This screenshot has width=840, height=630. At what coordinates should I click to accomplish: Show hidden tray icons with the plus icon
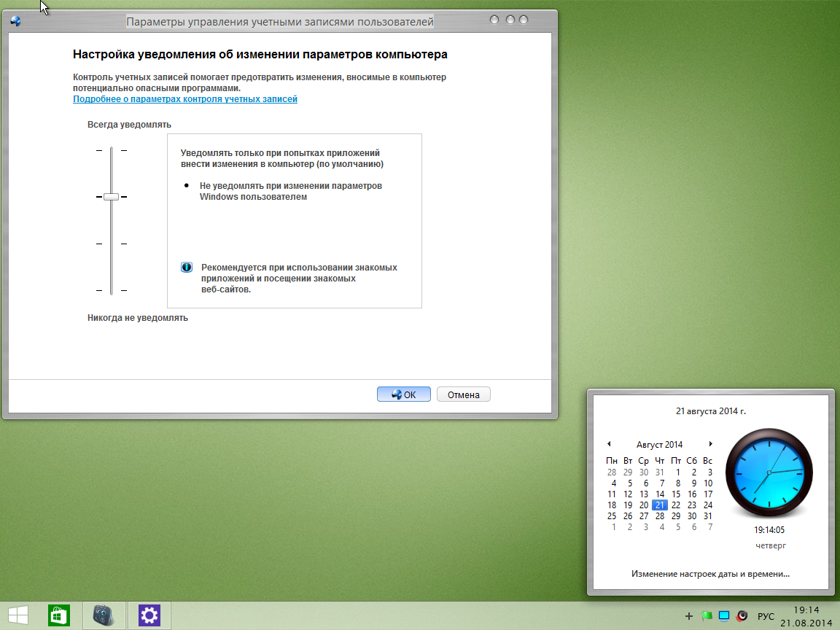689,616
